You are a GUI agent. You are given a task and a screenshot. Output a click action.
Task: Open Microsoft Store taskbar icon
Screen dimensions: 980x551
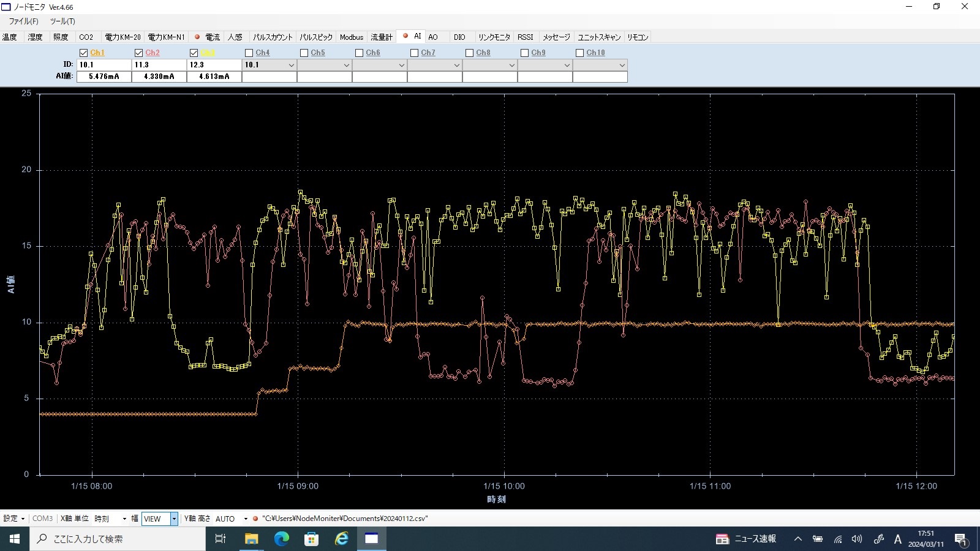(311, 539)
